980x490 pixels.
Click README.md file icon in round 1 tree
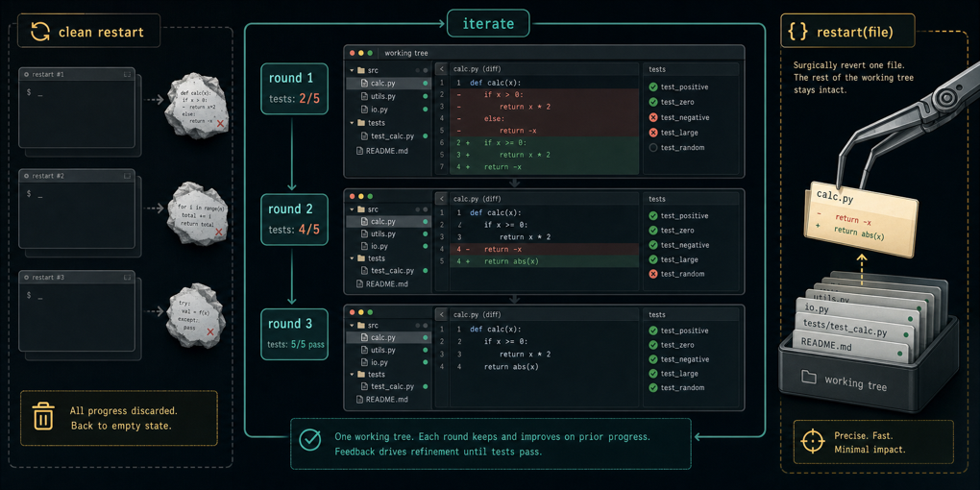(x=359, y=151)
